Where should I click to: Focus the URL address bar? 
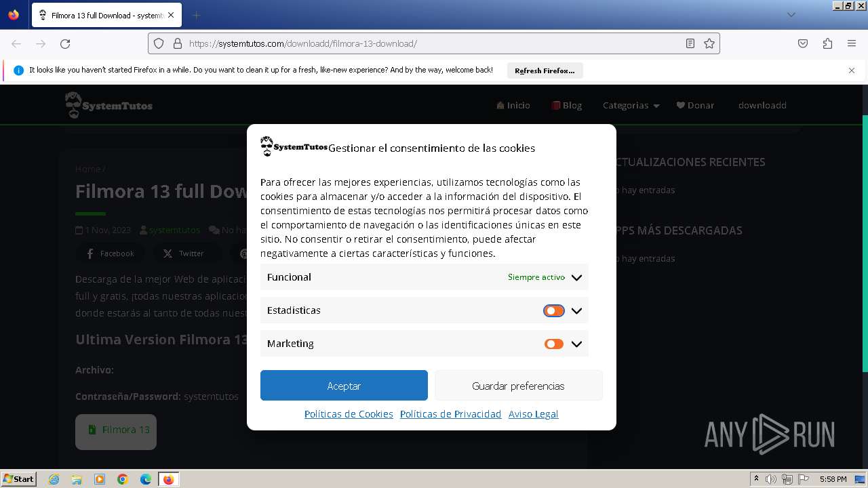434,43
